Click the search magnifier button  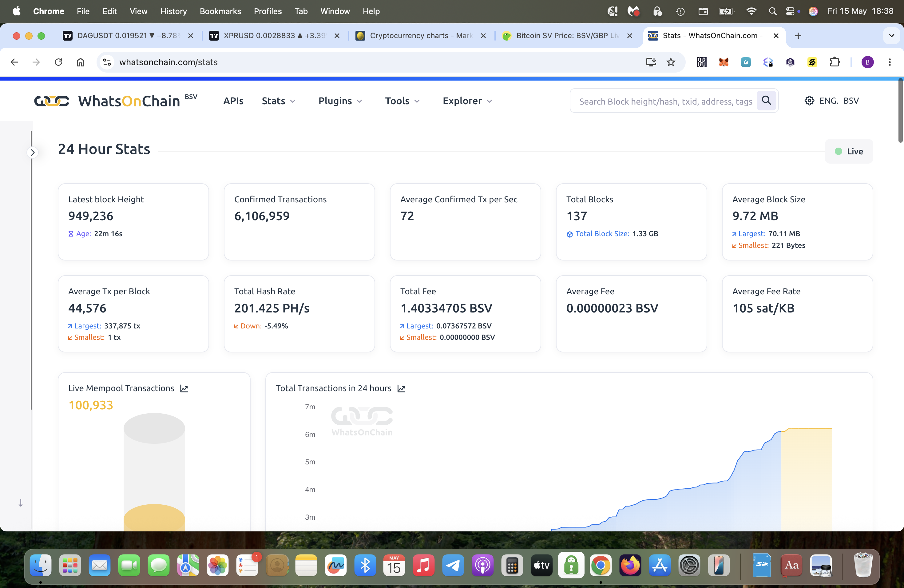click(x=766, y=101)
